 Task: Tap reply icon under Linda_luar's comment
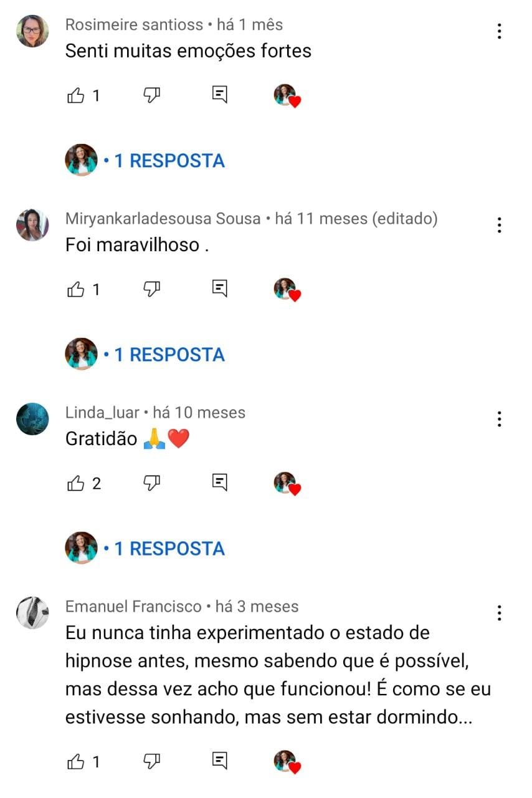coord(219,482)
